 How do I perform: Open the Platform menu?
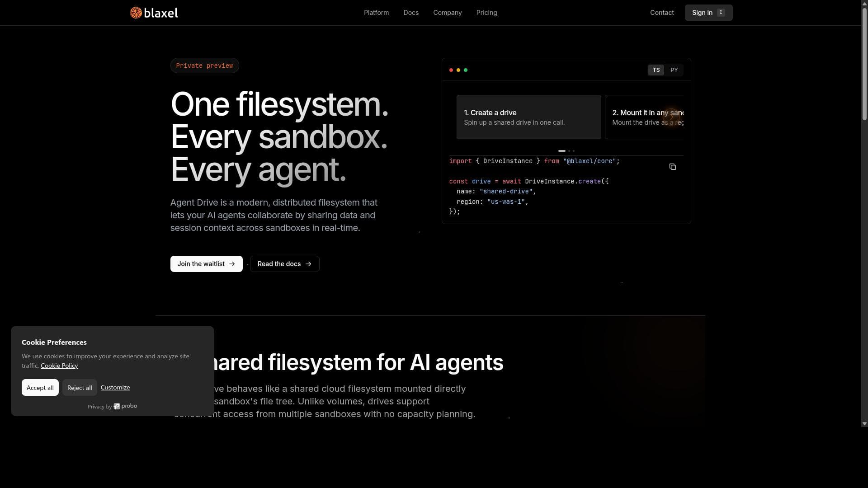pyautogui.click(x=376, y=13)
